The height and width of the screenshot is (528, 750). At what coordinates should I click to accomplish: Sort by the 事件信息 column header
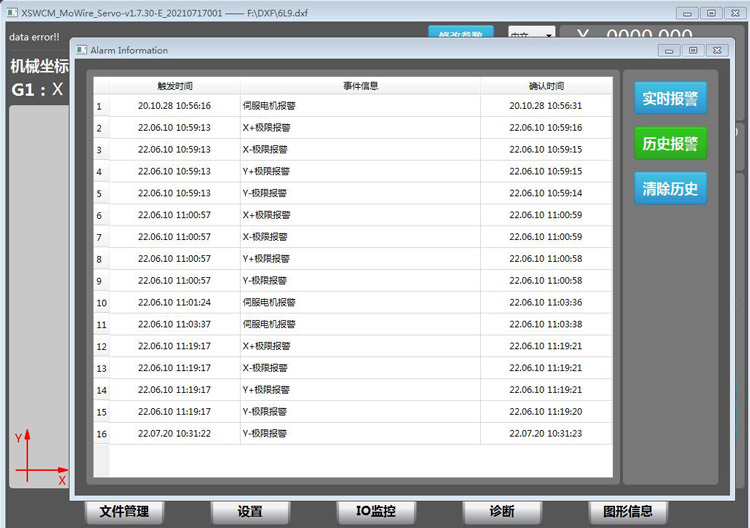click(360, 86)
